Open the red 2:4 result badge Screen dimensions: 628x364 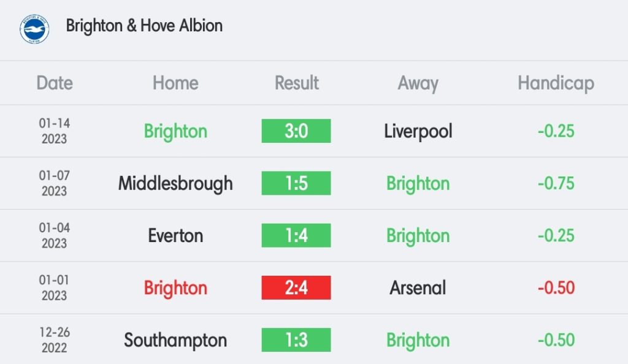coord(296,287)
